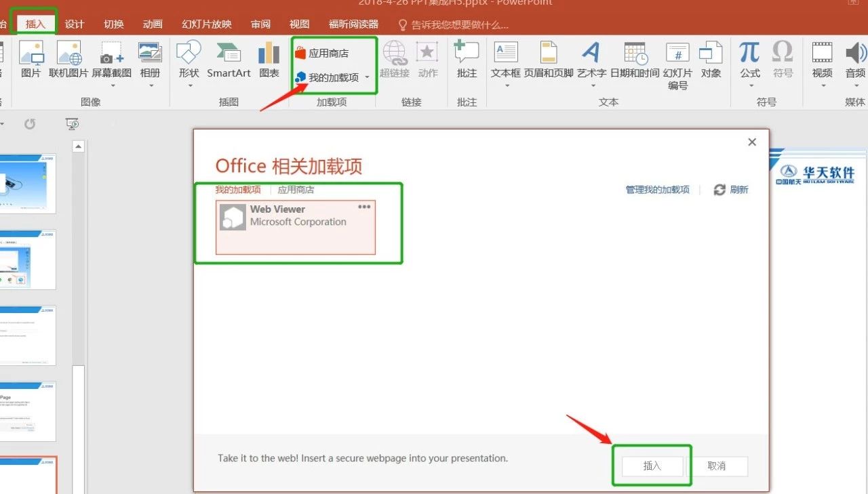Select the 我的加载项 dialog tab

click(238, 190)
